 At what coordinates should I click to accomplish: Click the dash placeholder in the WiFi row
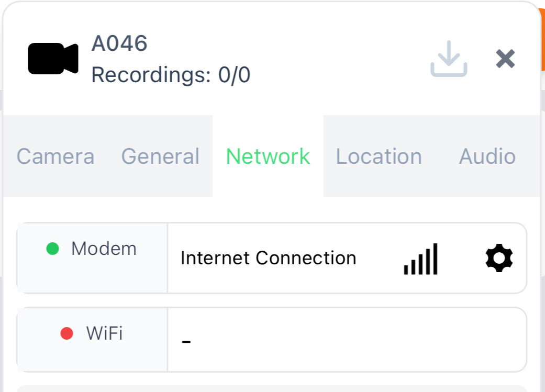coord(186,339)
